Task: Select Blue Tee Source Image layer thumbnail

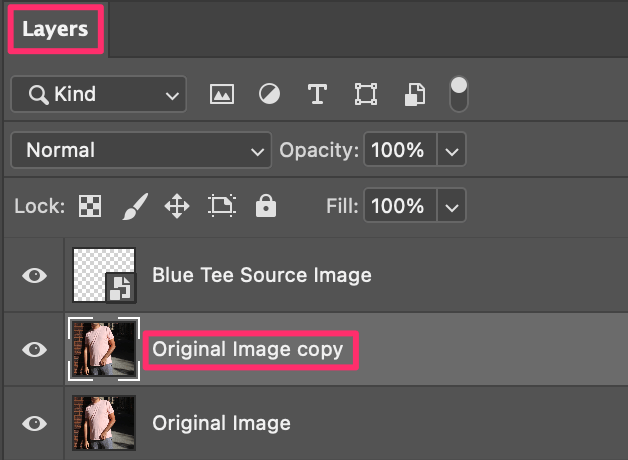Action: (x=104, y=275)
